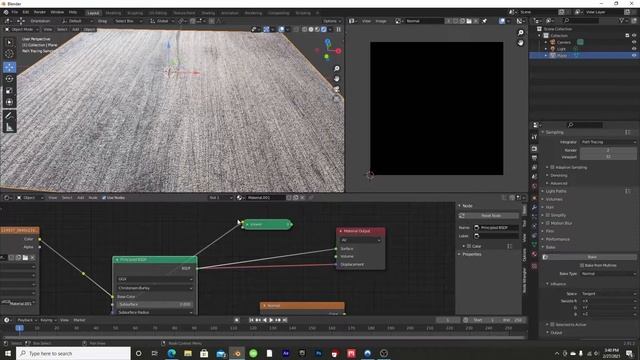Click the image editor pan hand icon
This screenshot has height=360, width=640.
(520, 42)
